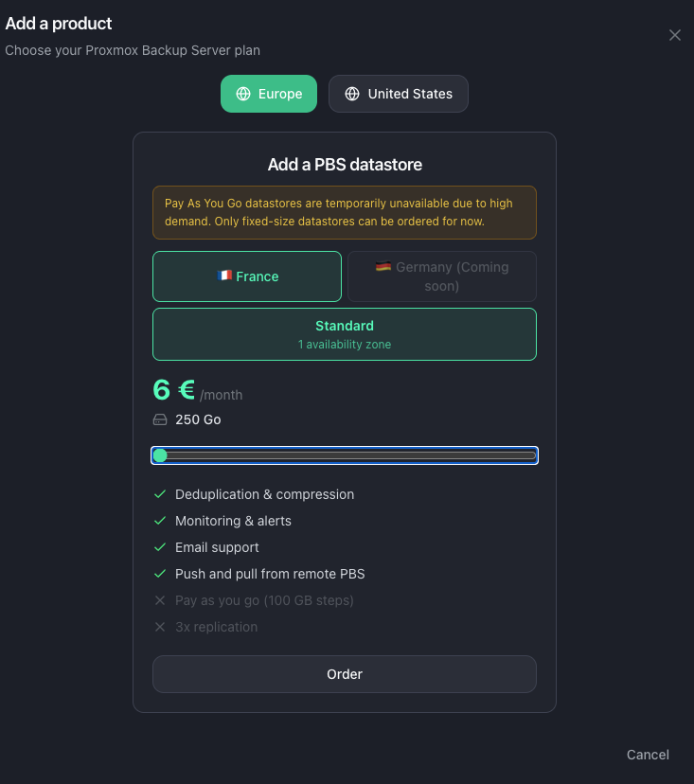Click the 3x replication feature text
Viewport: 694px width, 784px height.
(x=217, y=627)
